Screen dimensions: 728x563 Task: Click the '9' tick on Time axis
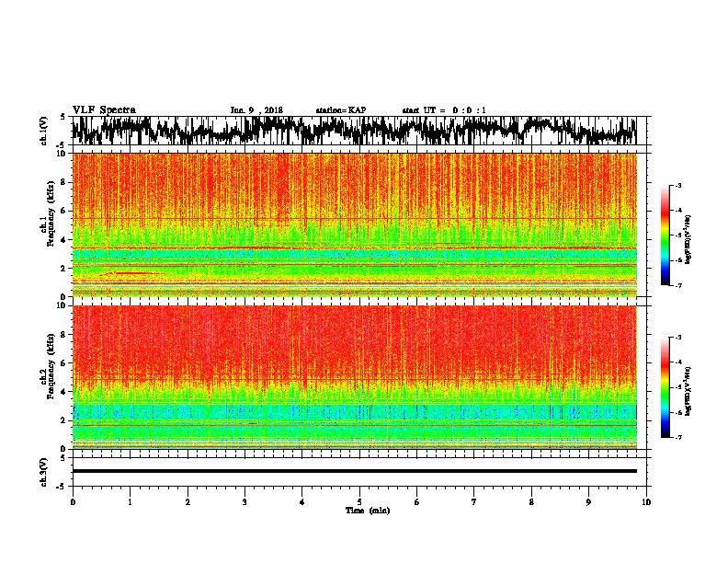[588, 502]
